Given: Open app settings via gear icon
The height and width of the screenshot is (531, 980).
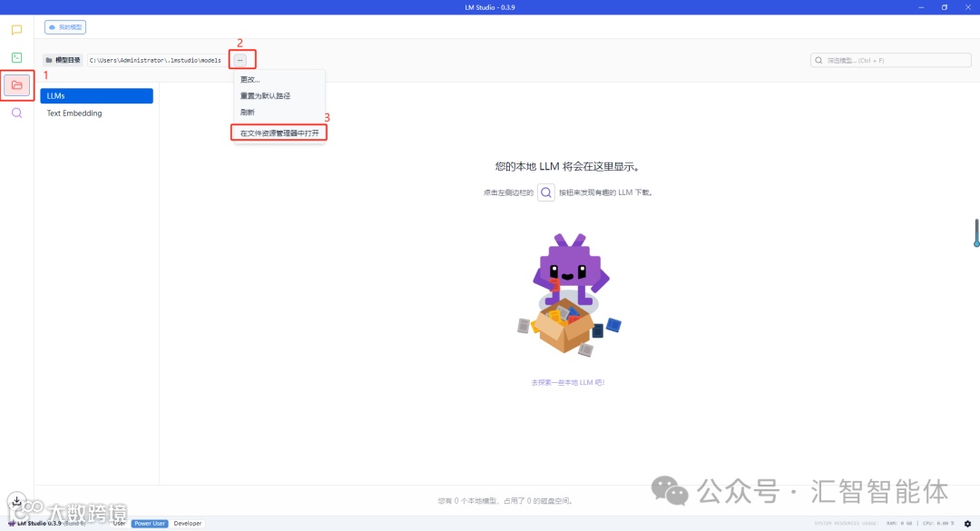Looking at the screenshot, I should tap(967, 524).
